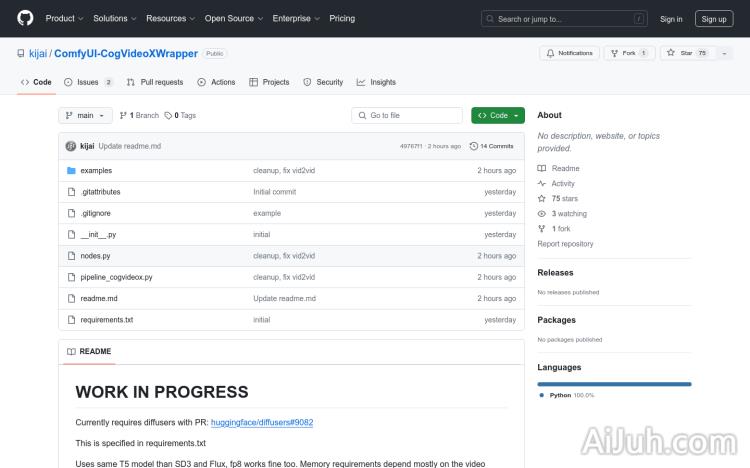Click the examples folder icon

point(71,171)
